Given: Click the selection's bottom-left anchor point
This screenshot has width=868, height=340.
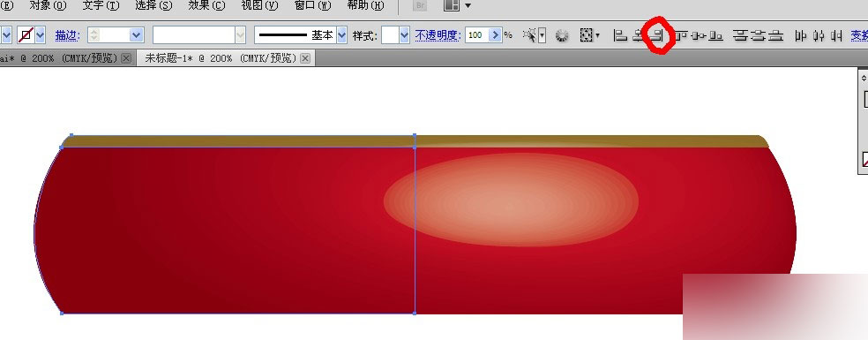Looking at the screenshot, I should tap(62, 313).
